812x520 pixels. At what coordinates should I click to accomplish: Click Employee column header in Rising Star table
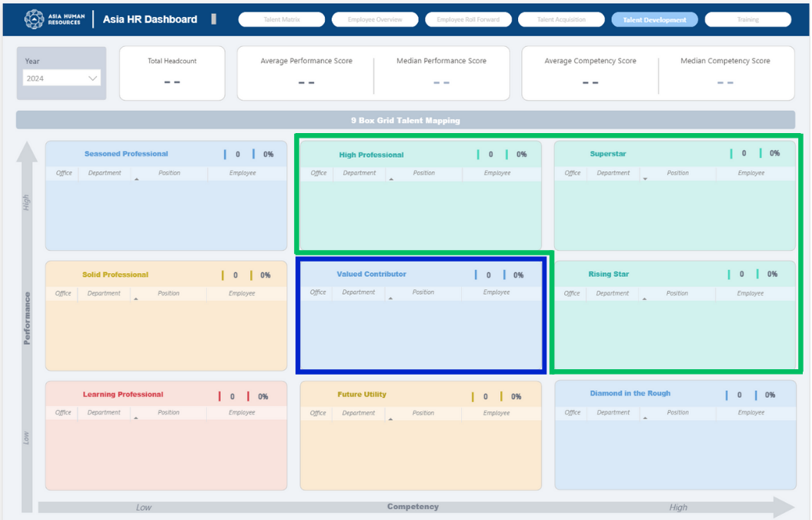(750, 293)
